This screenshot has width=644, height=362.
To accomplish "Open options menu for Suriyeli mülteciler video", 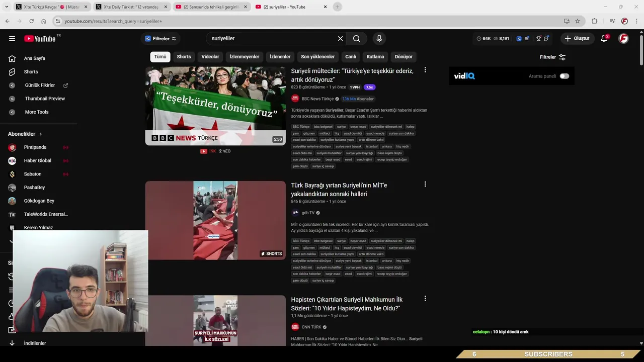I will (425, 70).
